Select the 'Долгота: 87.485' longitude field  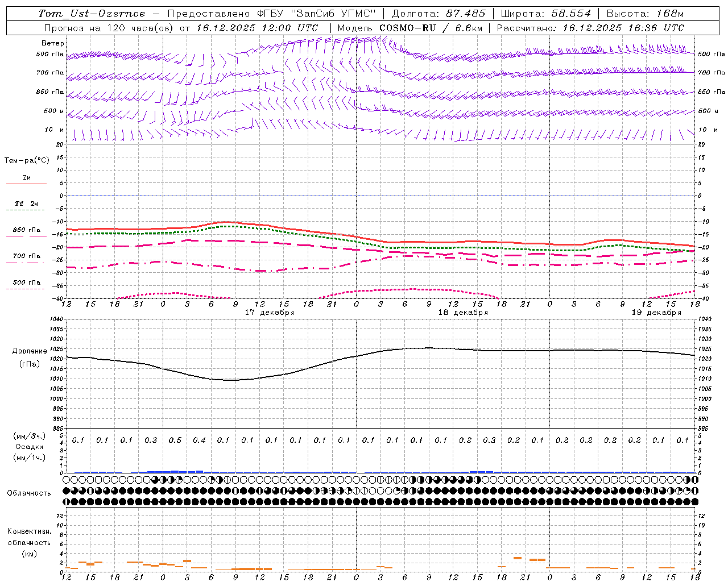pyautogui.click(x=439, y=14)
